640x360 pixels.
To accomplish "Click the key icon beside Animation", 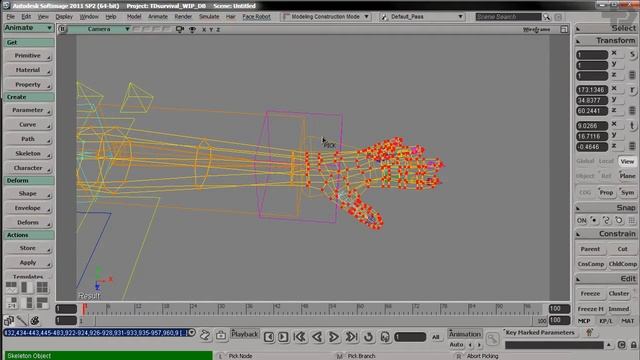I will coord(493,338).
